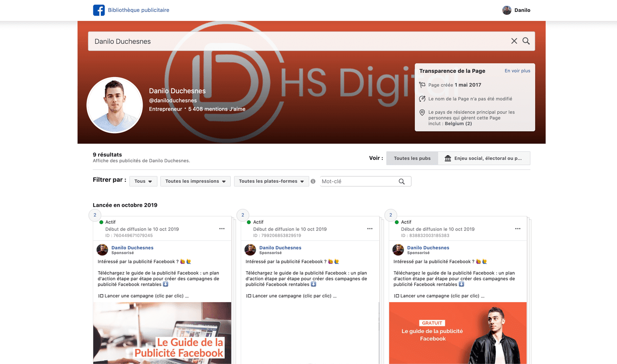Click the large Danilo Duchesnes profile photo
Viewport: 617px width, 364px height.
tap(115, 105)
